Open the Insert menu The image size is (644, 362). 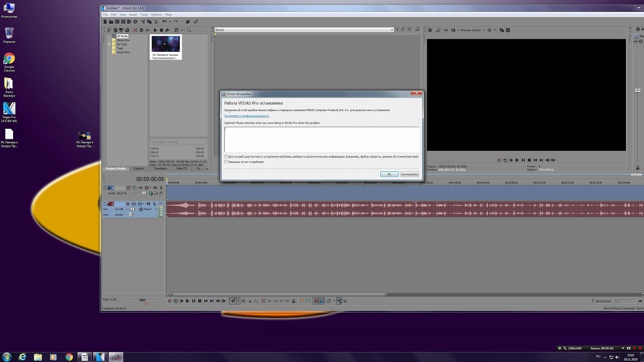[x=133, y=15]
